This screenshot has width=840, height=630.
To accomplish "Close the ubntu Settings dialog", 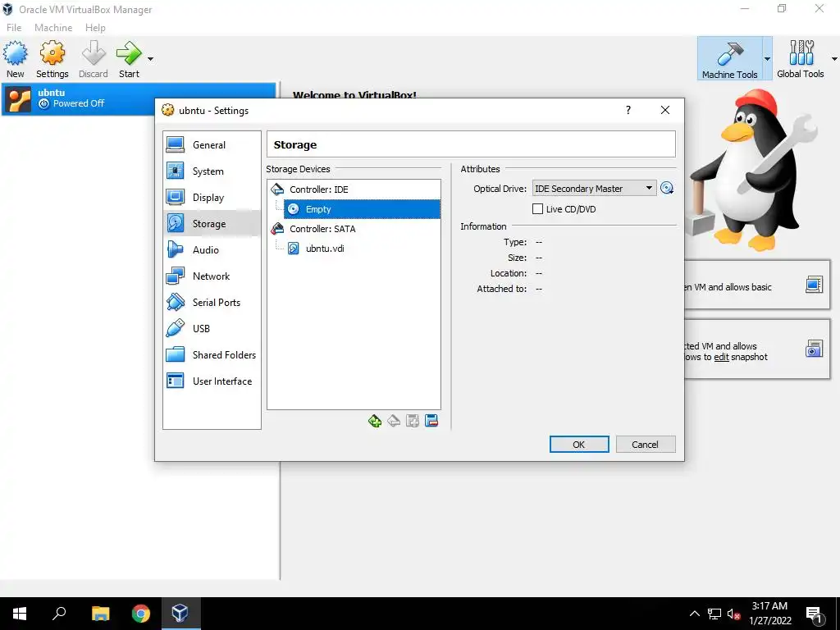I will tap(665, 110).
